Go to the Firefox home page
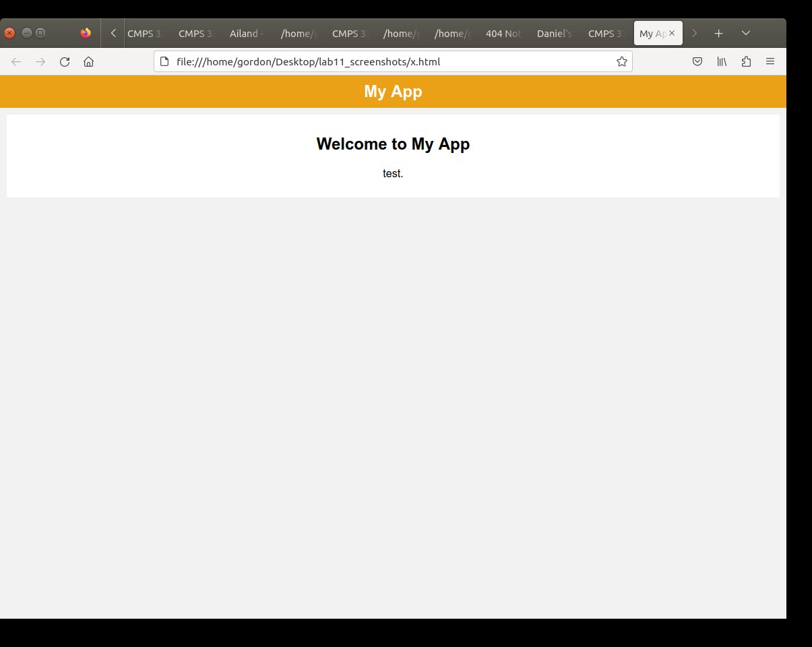Image resolution: width=812 pixels, height=647 pixels. click(x=88, y=62)
